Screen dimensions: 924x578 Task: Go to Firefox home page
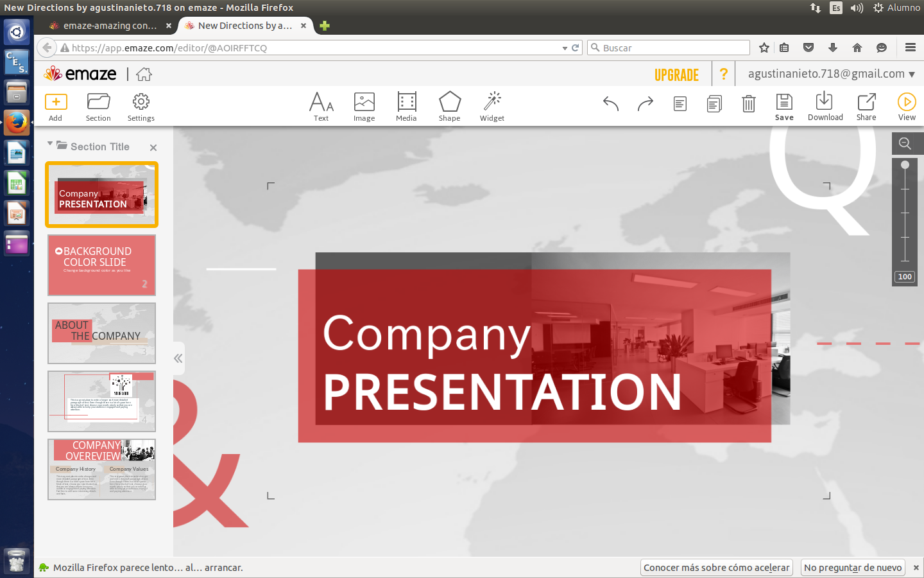(857, 48)
